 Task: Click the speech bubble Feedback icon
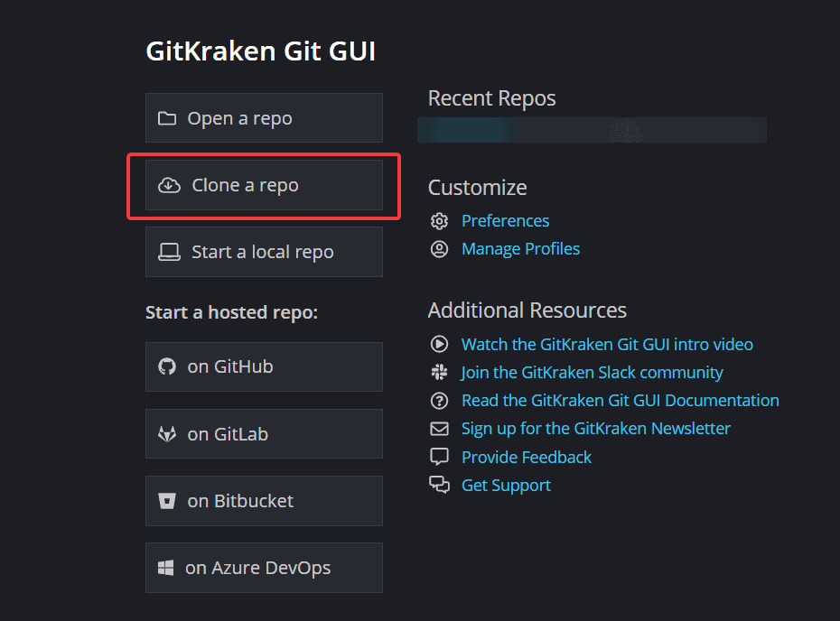(x=439, y=457)
